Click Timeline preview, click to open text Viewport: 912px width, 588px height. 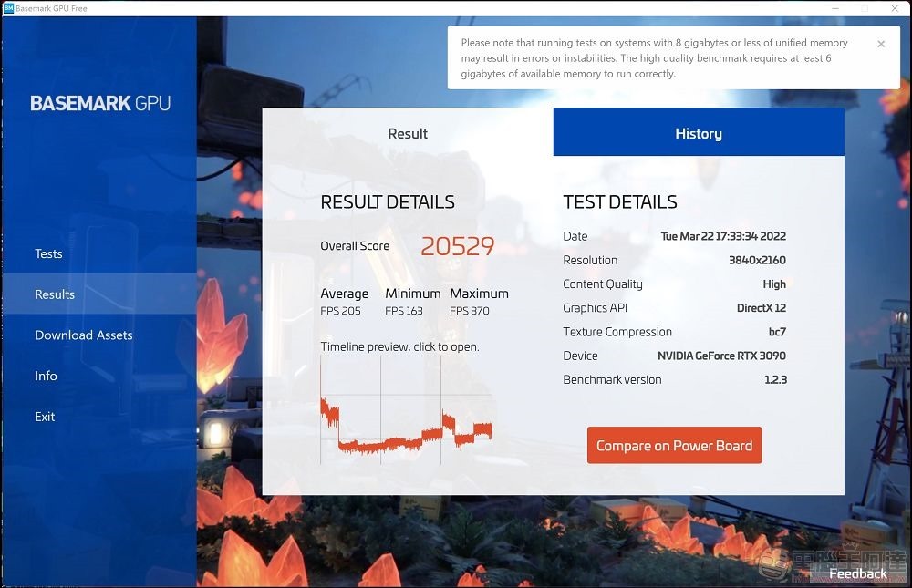tap(399, 346)
